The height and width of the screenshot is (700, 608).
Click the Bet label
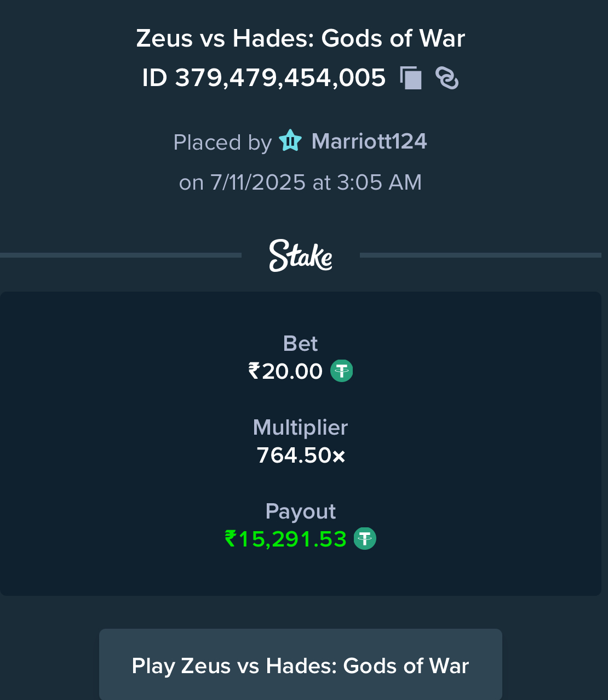pos(301,344)
